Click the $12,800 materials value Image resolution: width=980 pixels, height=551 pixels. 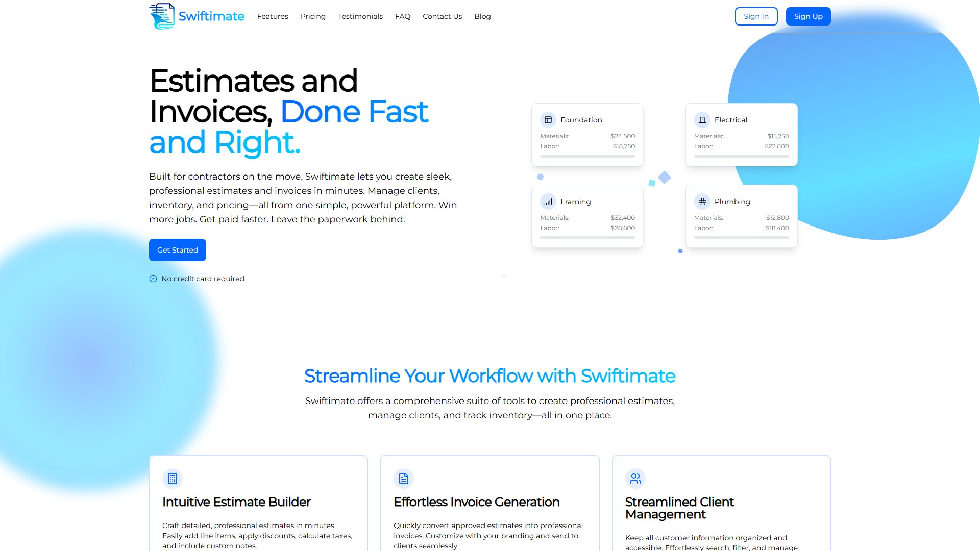777,218
